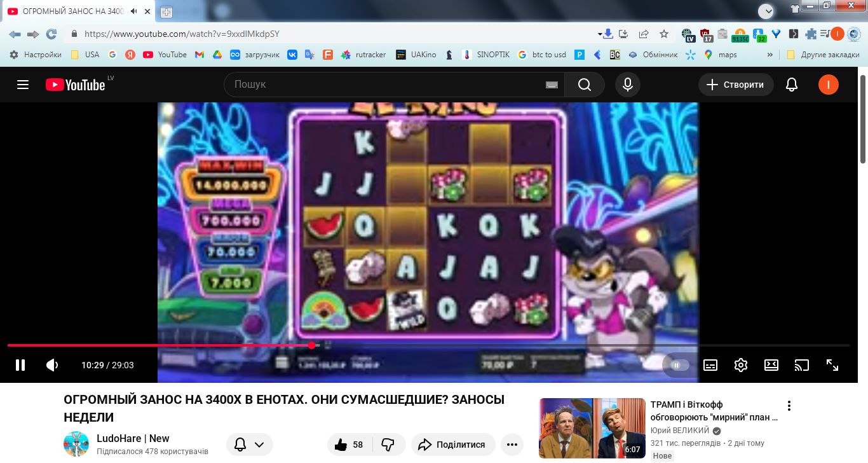Open the YouTube account avatar menu
The image size is (868, 463).
pos(829,85)
